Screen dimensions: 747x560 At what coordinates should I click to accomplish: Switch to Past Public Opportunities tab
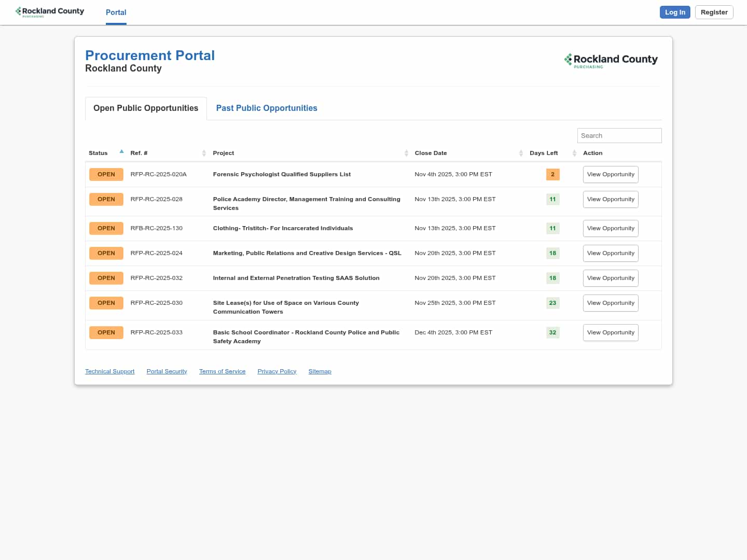pos(267,108)
